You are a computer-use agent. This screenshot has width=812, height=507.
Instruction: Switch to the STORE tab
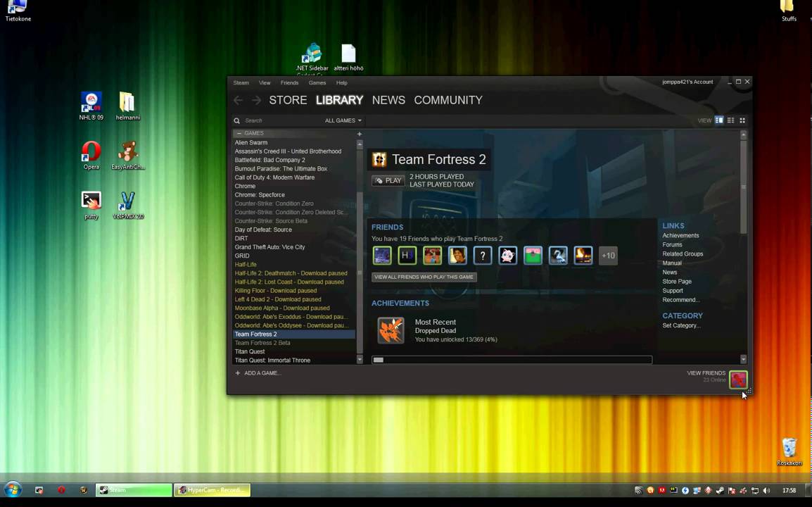click(288, 100)
